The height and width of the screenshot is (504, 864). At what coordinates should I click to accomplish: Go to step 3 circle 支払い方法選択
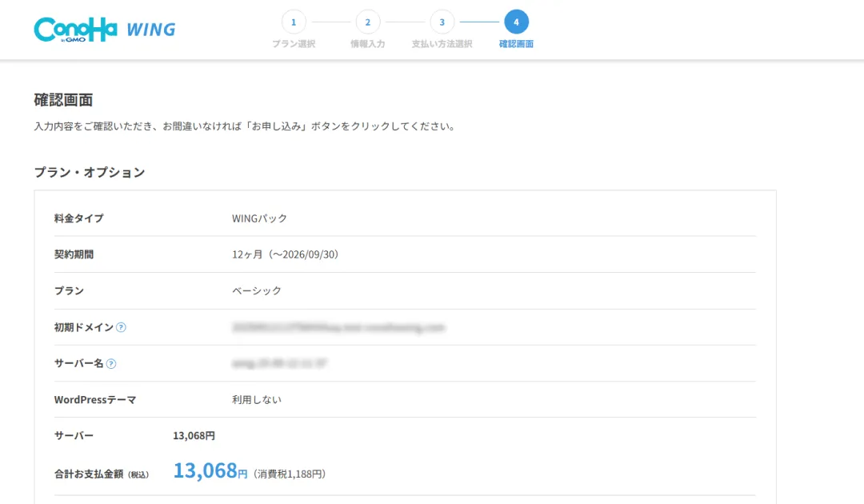[442, 22]
